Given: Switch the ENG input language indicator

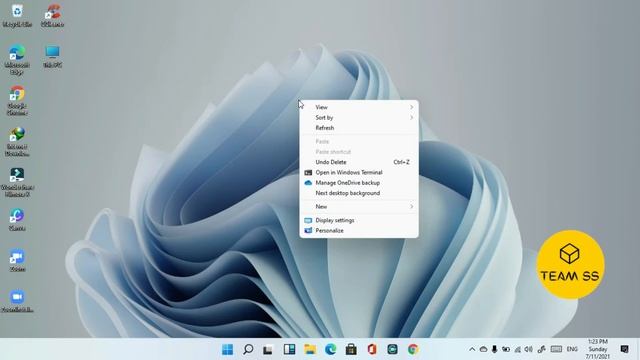Looking at the screenshot, I should coord(572,349).
